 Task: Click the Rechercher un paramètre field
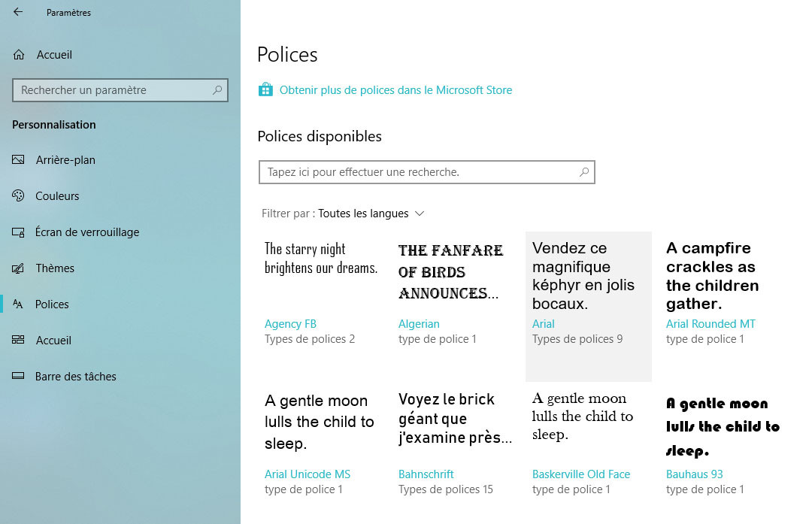pyautogui.click(x=120, y=90)
